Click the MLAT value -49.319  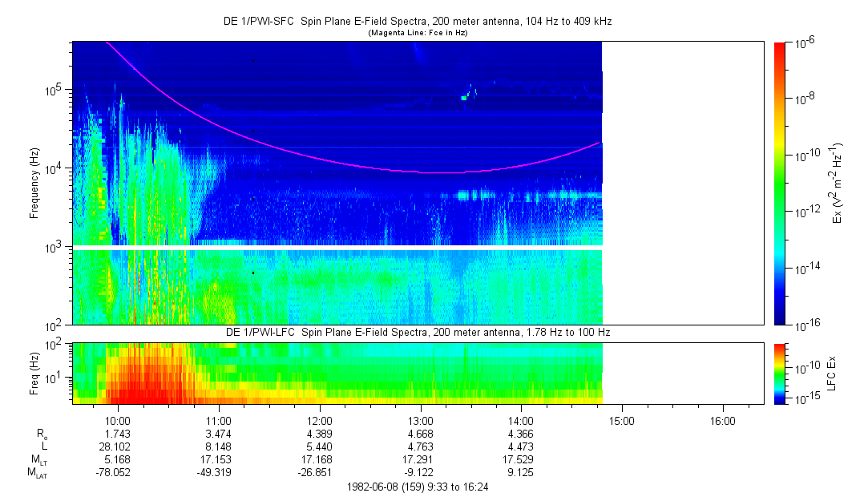(214, 473)
